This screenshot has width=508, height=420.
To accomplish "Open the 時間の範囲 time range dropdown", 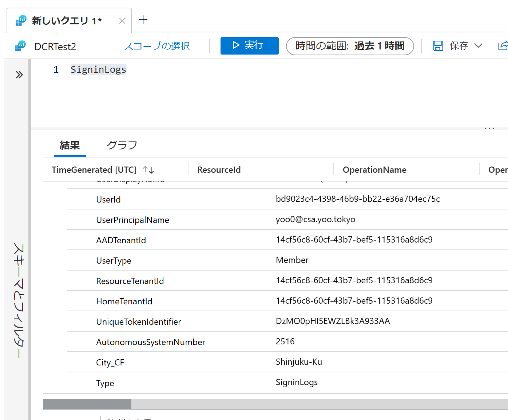I will 350,46.
